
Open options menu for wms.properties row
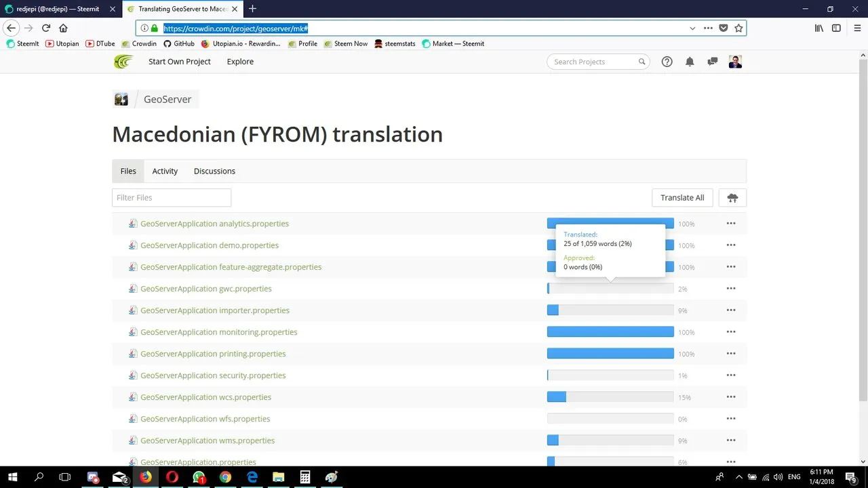coord(731,441)
